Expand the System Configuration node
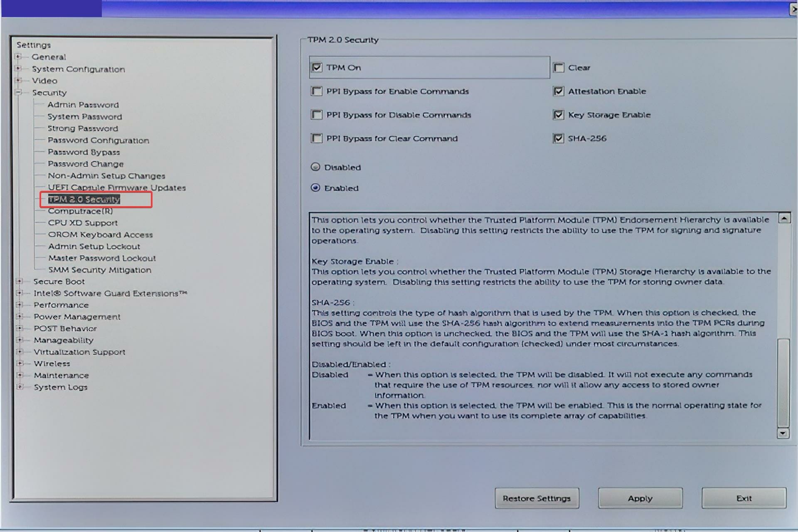798x532 pixels. 18,68
